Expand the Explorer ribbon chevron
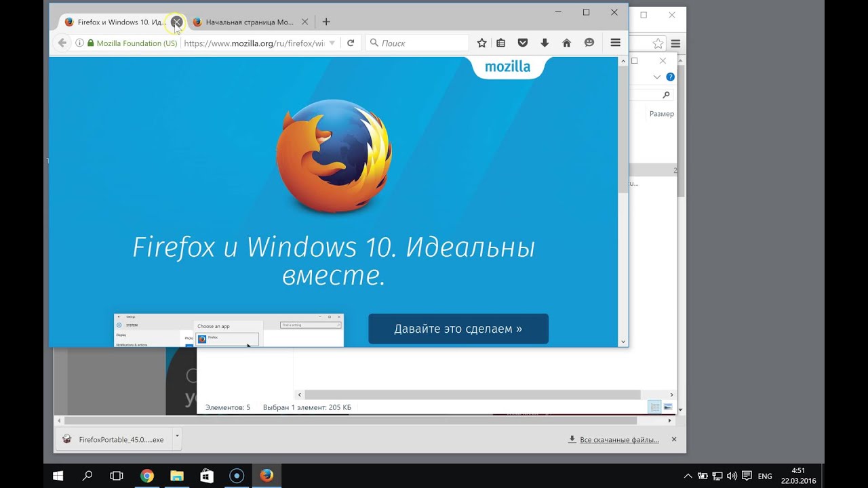868x488 pixels. (x=656, y=77)
